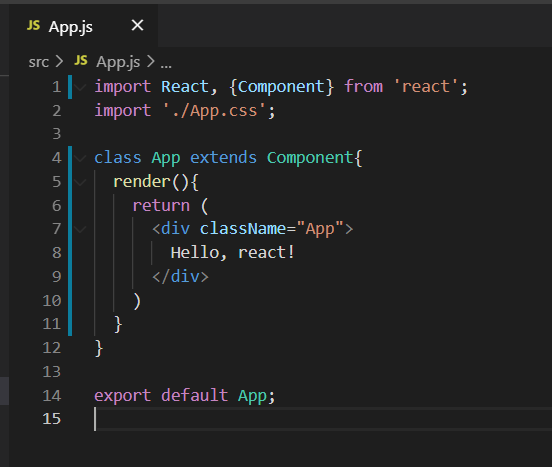The width and height of the screenshot is (552, 467).
Task: Collapse the render fold on line 5
Action: tap(81, 182)
